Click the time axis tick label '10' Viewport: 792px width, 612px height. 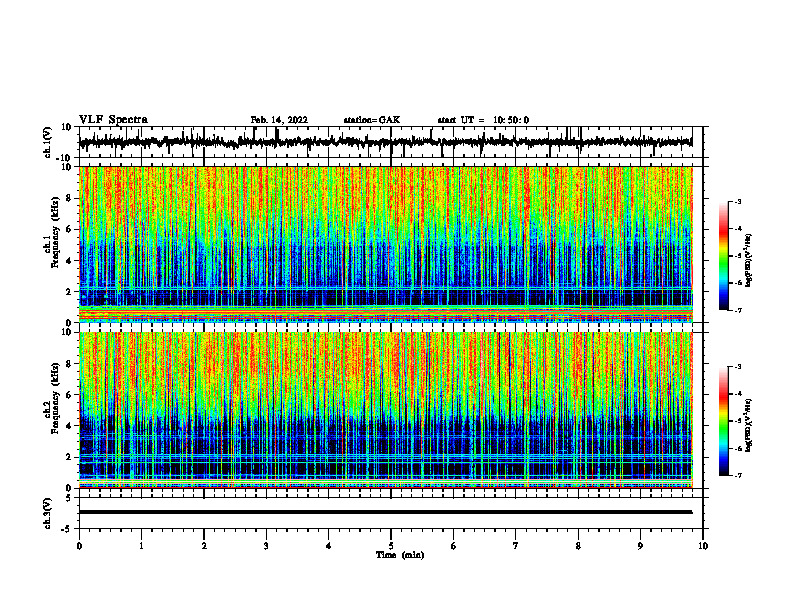coord(703,546)
